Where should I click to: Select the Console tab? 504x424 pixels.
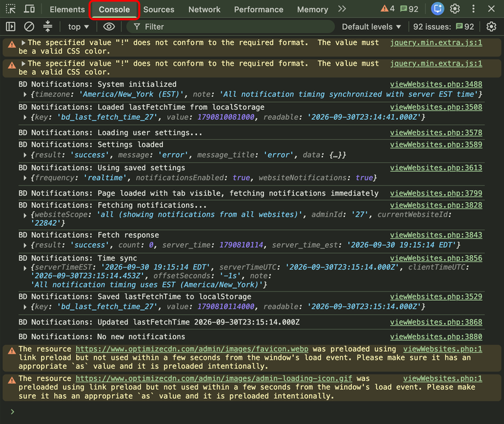coord(114,10)
